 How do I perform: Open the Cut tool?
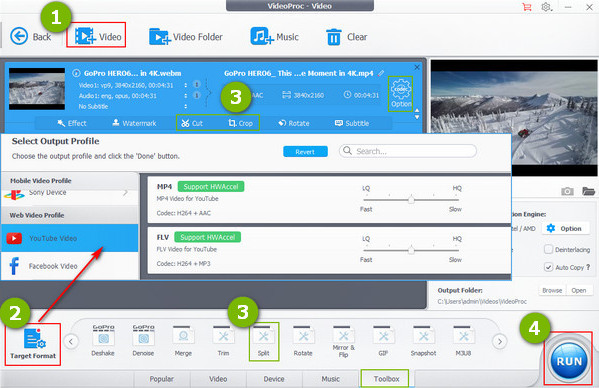click(x=192, y=123)
